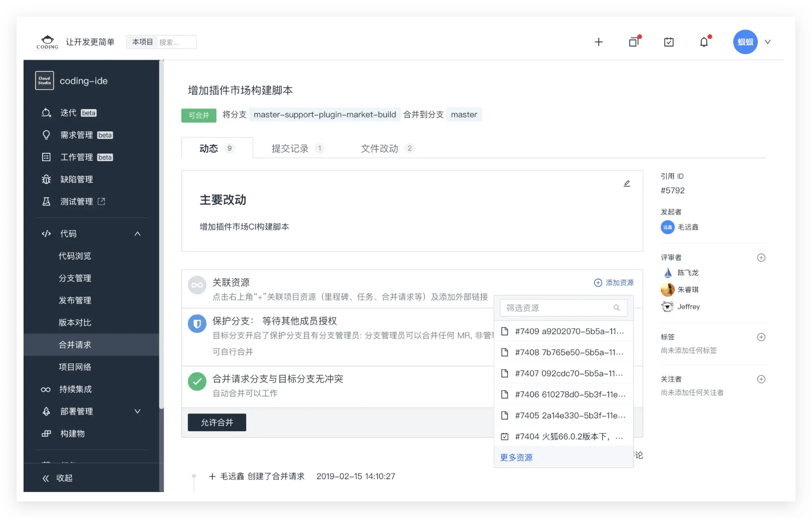Open the account avatar dropdown
Image resolution: width=812 pixels, height=518 pixels.
tap(745, 42)
